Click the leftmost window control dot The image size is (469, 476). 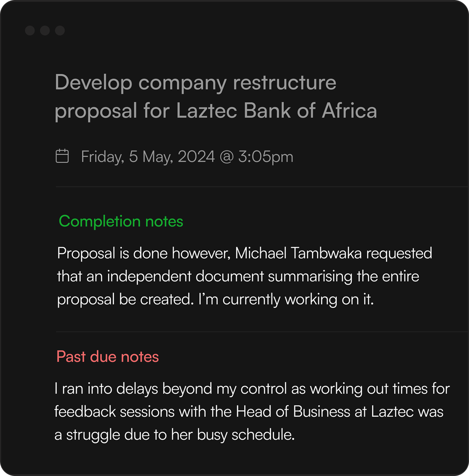point(30,31)
